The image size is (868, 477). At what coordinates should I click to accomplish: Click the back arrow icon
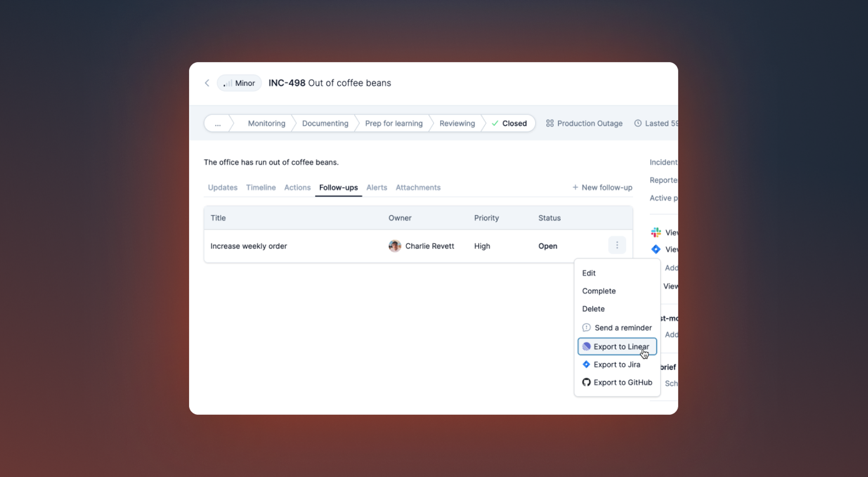[207, 83]
